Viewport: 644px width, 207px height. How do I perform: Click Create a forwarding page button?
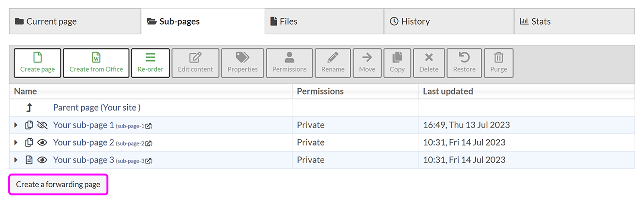click(x=58, y=185)
